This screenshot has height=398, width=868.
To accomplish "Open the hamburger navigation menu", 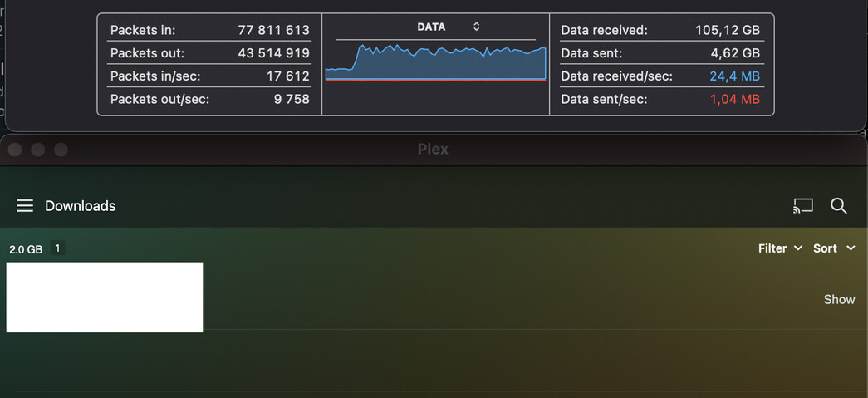I will [x=25, y=205].
